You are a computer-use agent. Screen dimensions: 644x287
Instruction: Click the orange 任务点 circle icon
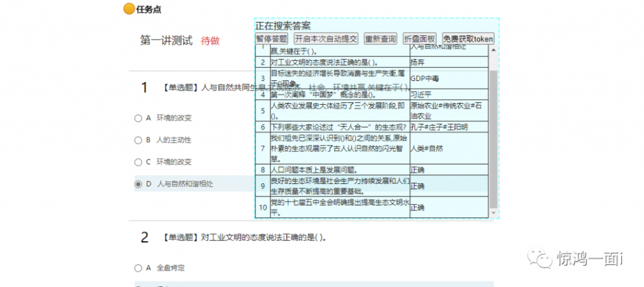[x=128, y=9]
